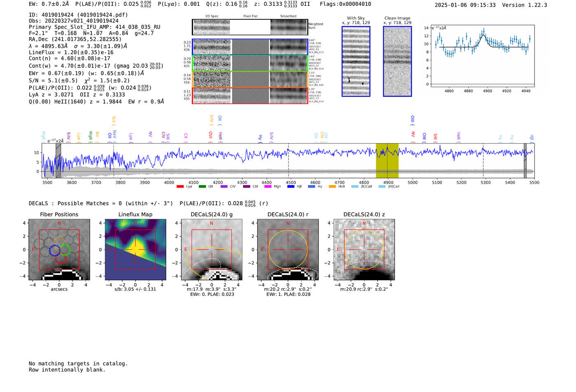The image size is (576, 392).
Task: Click the blue Hβ legend swatch
Action: 291,187
